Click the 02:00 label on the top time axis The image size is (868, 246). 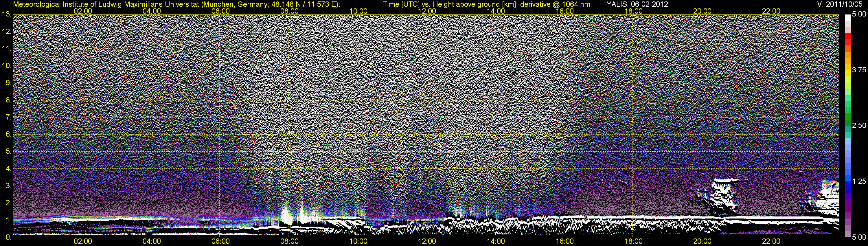83,11
